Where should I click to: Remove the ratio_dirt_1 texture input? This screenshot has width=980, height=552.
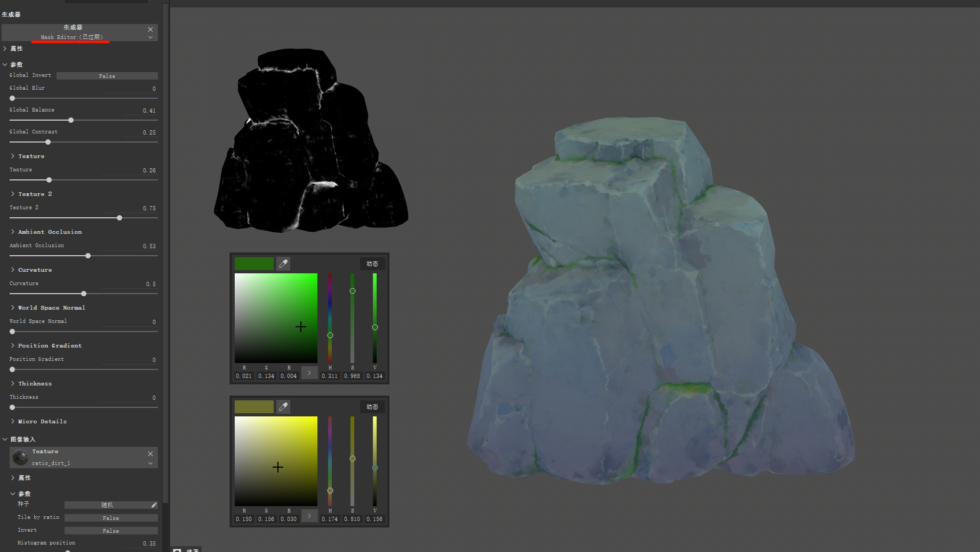pyautogui.click(x=150, y=454)
